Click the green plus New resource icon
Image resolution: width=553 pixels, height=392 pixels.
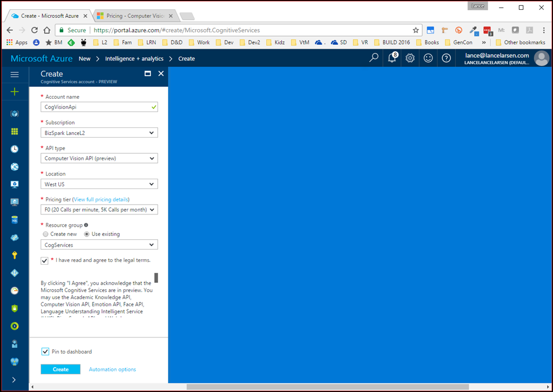point(15,92)
